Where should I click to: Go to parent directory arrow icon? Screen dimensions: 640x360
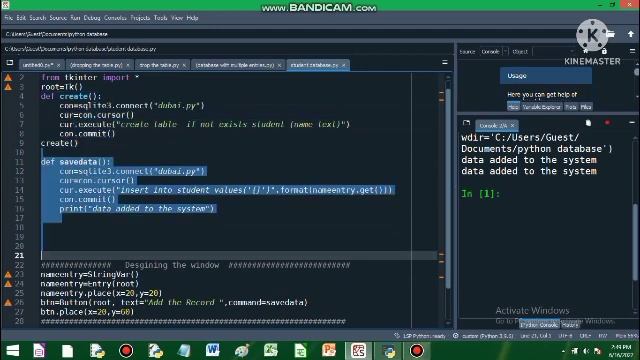(x=631, y=34)
